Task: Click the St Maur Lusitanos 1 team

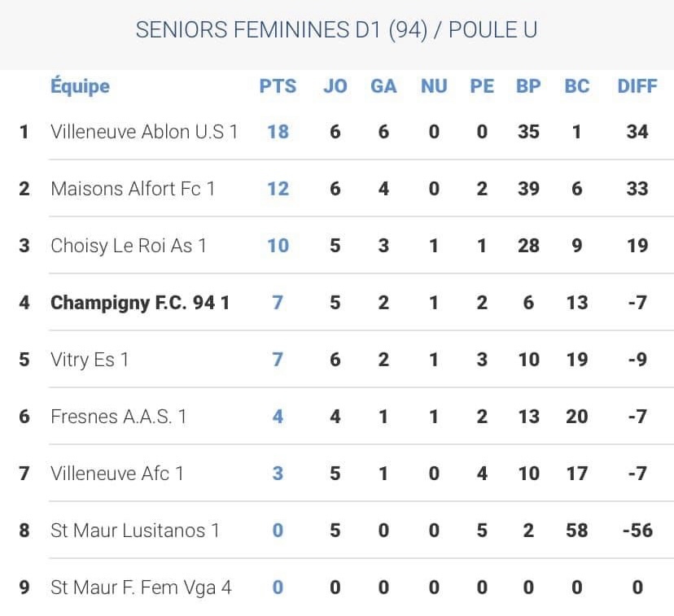Action: click(134, 530)
